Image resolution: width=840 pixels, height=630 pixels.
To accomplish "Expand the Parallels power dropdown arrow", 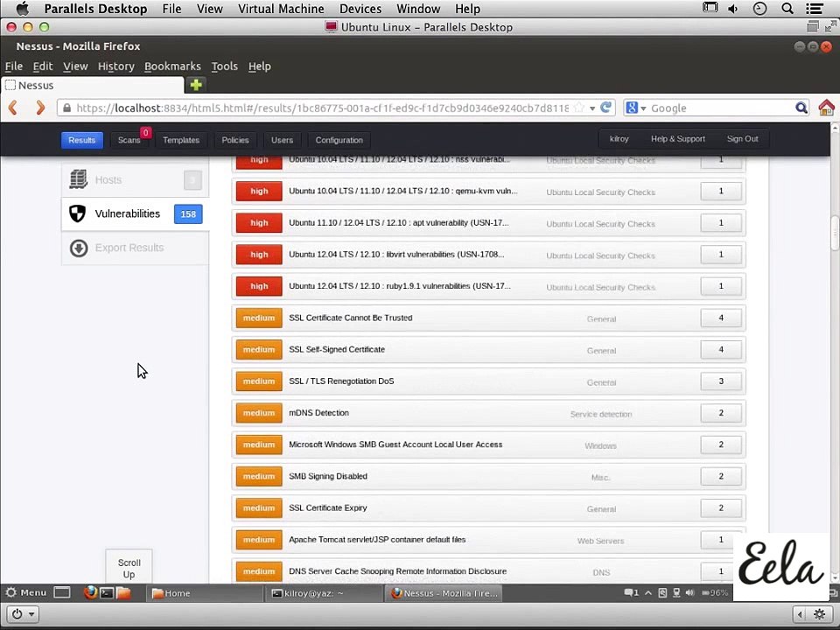I will (x=31, y=614).
